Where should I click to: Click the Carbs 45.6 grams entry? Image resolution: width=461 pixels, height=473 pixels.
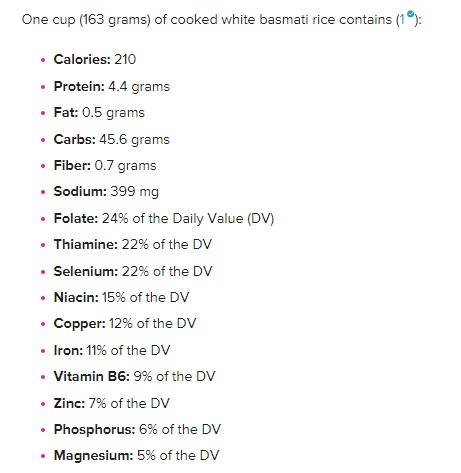[x=112, y=139]
